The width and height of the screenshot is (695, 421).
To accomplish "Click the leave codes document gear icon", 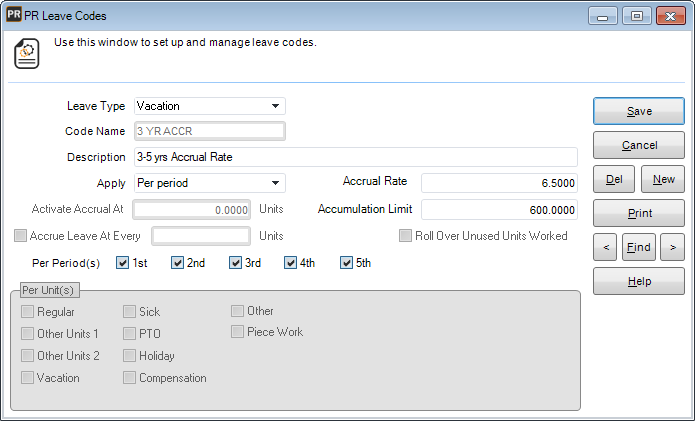I will point(26,54).
